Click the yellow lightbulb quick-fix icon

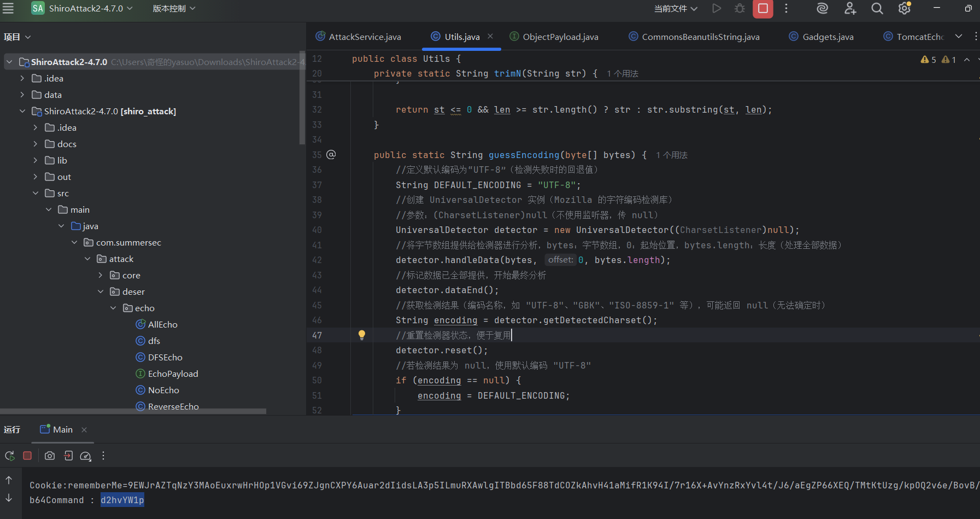click(x=361, y=335)
